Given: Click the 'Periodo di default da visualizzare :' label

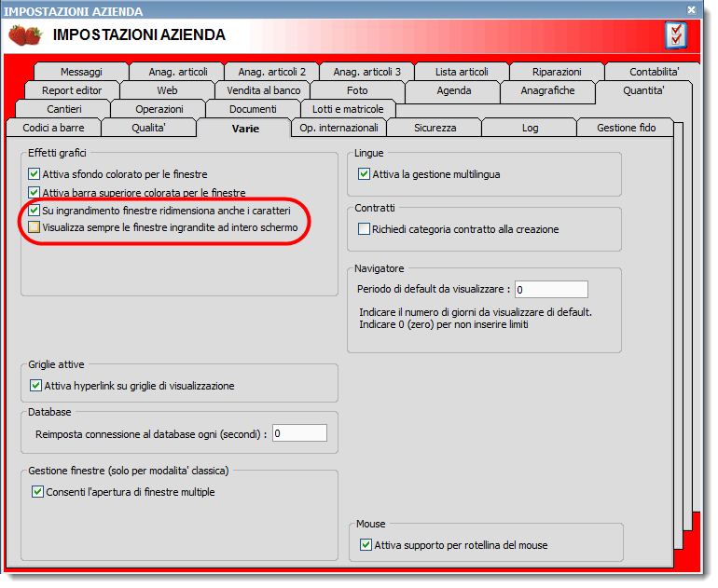Looking at the screenshot, I should 434,289.
